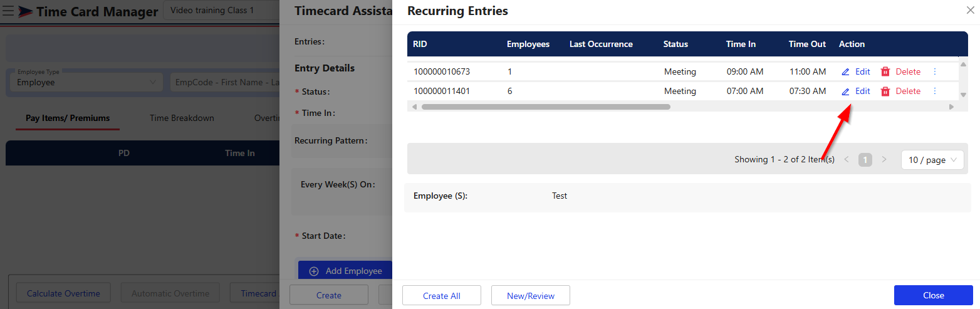Click Edit pencil icon for RID 100000010673
The width and height of the screenshot is (980, 309).
point(845,72)
